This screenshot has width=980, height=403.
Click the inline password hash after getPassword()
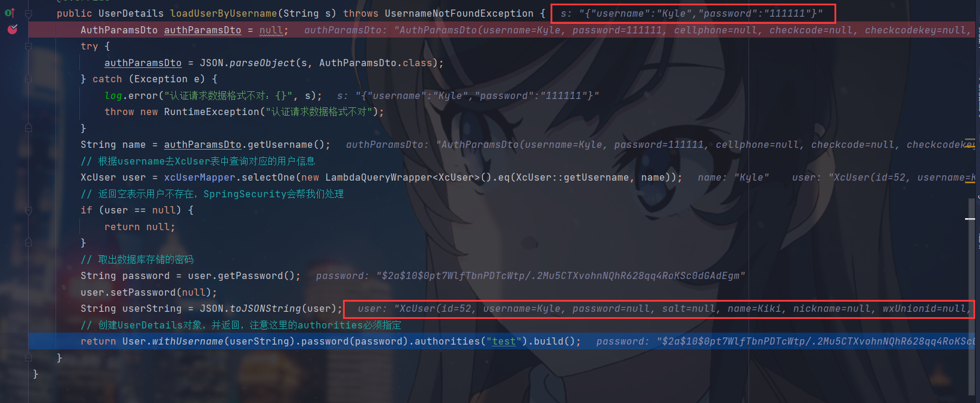tap(530, 276)
